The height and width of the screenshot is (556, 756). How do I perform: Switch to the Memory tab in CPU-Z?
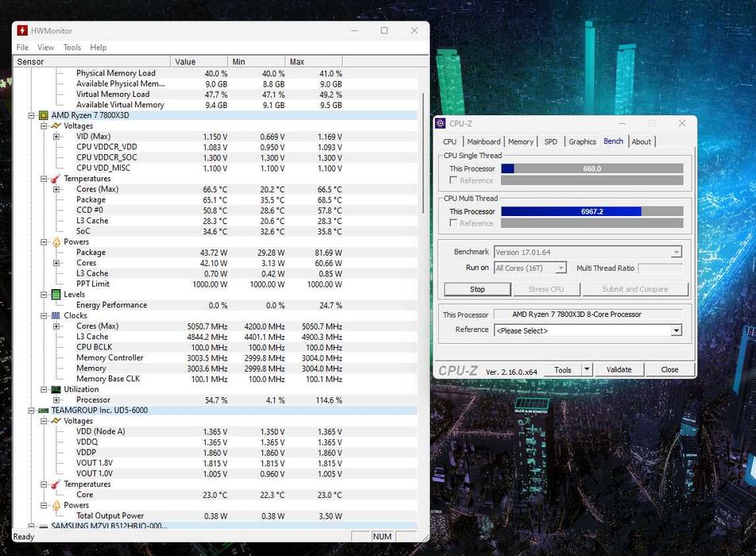[521, 141]
